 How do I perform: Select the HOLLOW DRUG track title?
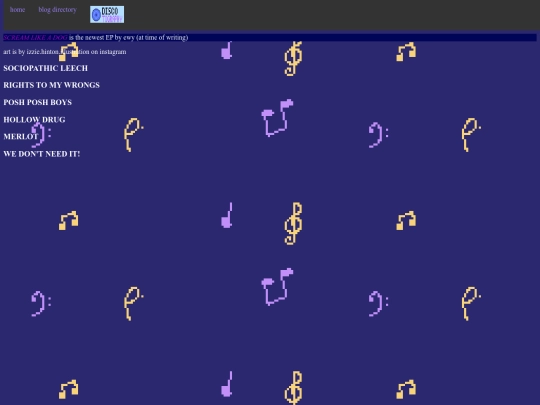(x=34, y=120)
